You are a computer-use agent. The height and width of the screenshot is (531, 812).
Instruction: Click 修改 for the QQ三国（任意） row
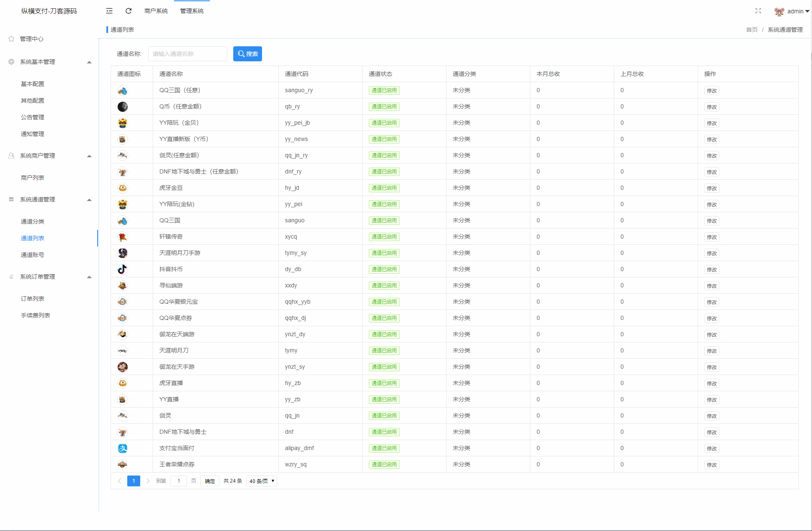(x=711, y=91)
